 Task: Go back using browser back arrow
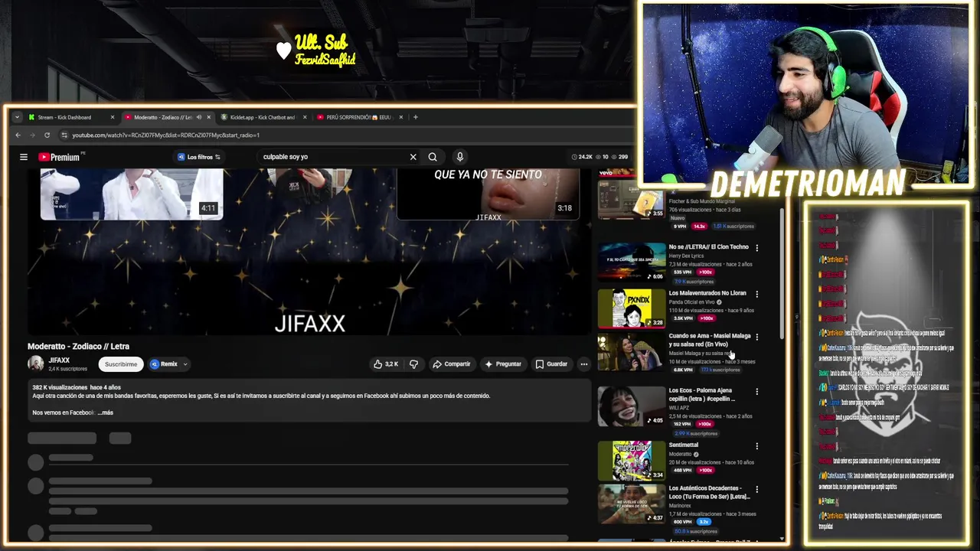click(18, 135)
